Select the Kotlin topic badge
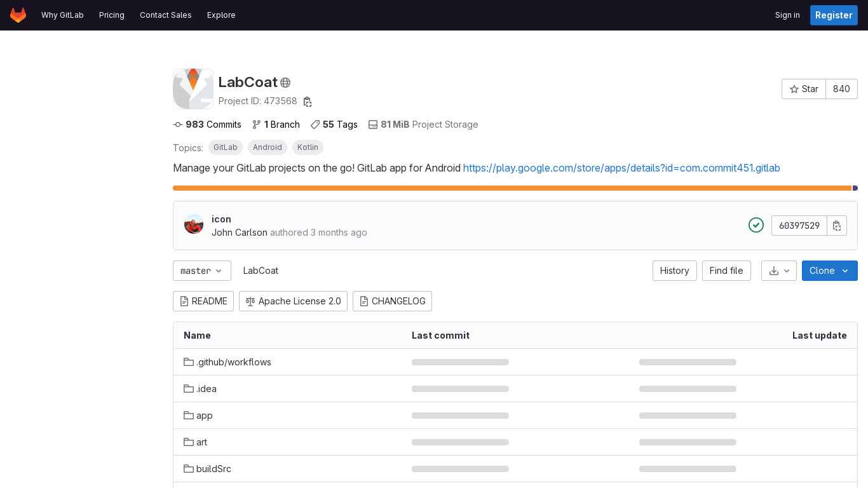Screen dimensions: 868x488 (x=308, y=147)
